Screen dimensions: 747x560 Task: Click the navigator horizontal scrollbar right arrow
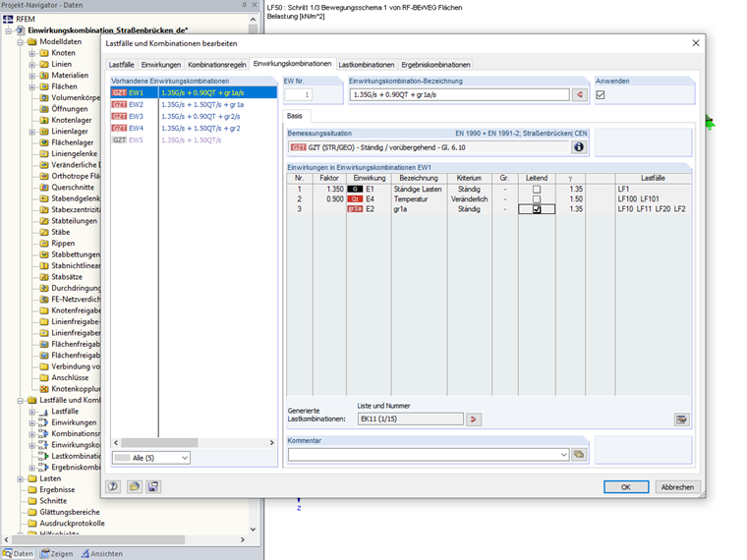click(243, 540)
